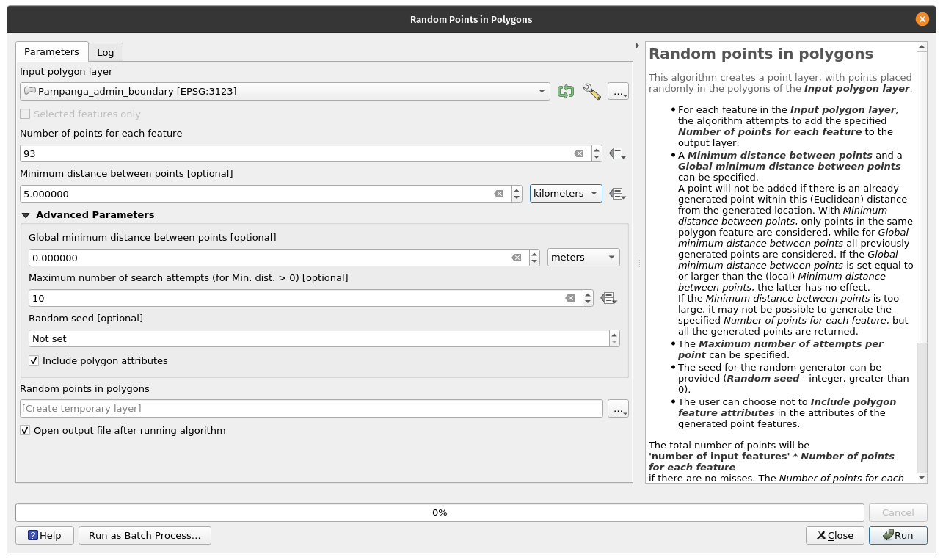Collapse the Advanced Parameters section

pos(26,215)
